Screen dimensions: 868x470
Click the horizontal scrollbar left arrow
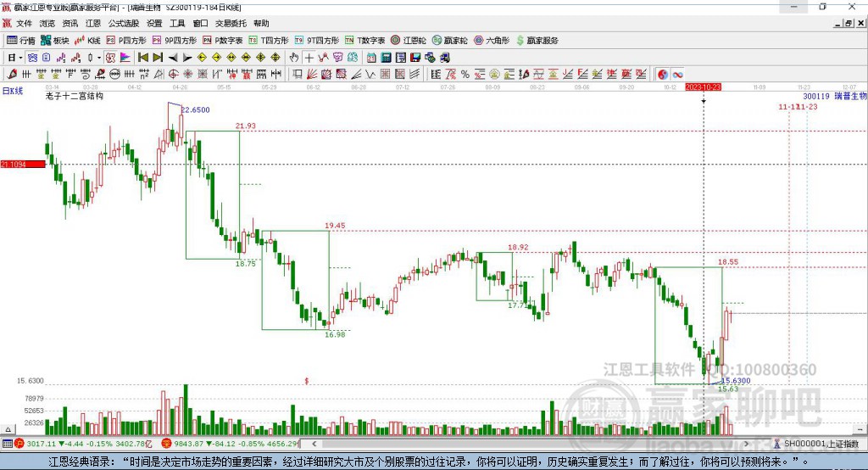pyautogui.click(x=314, y=444)
